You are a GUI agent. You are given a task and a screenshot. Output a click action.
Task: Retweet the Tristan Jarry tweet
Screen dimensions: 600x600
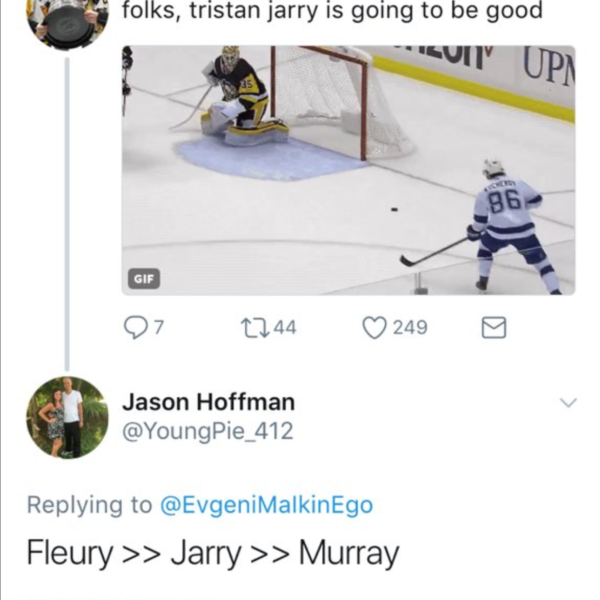251,327
